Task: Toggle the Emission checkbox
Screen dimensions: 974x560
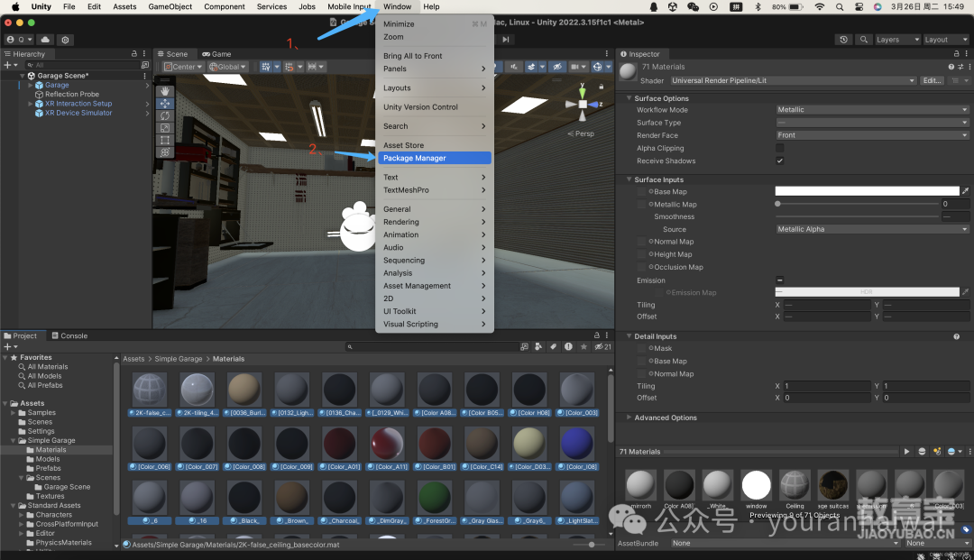Action: tap(779, 280)
